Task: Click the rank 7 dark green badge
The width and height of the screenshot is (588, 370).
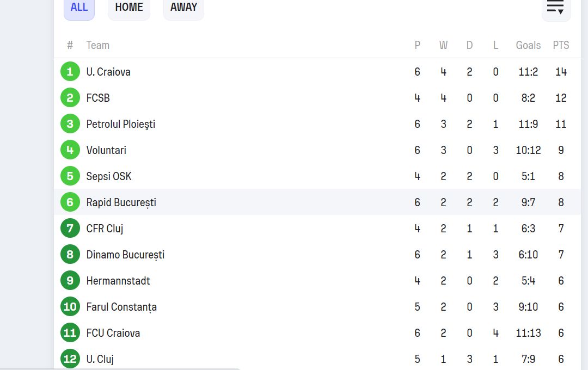Action: pyautogui.click(x=70, y=229)
